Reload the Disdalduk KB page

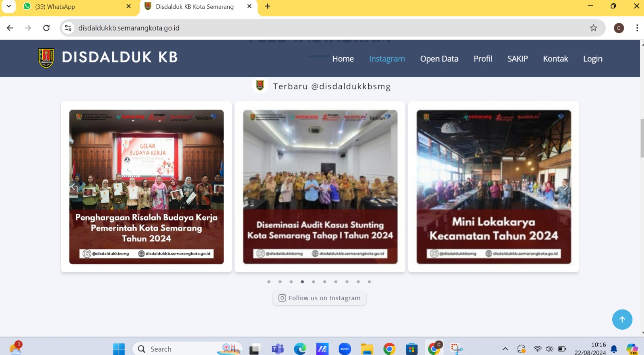46,28
